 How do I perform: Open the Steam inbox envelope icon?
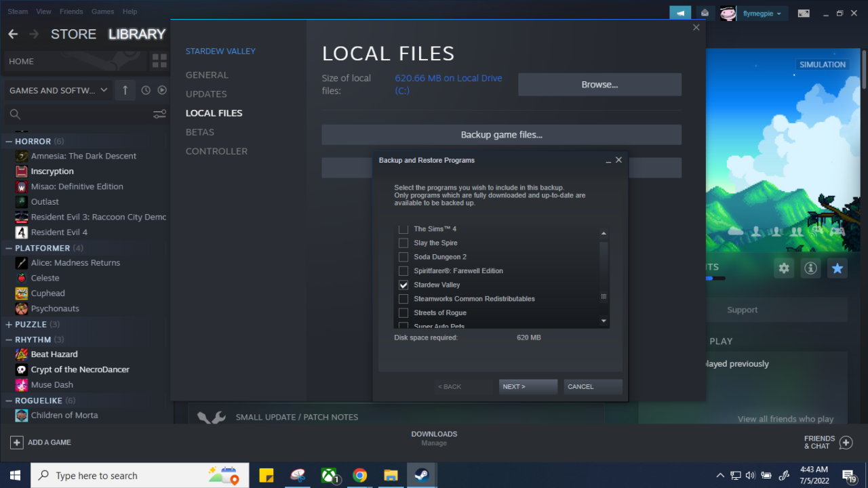pos(705,13)
